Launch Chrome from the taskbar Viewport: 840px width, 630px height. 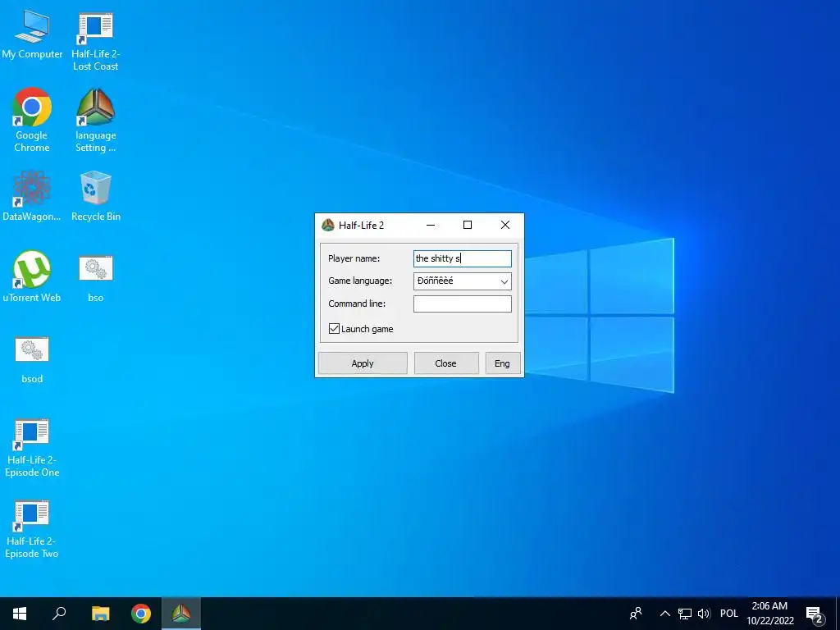(141, 614)
